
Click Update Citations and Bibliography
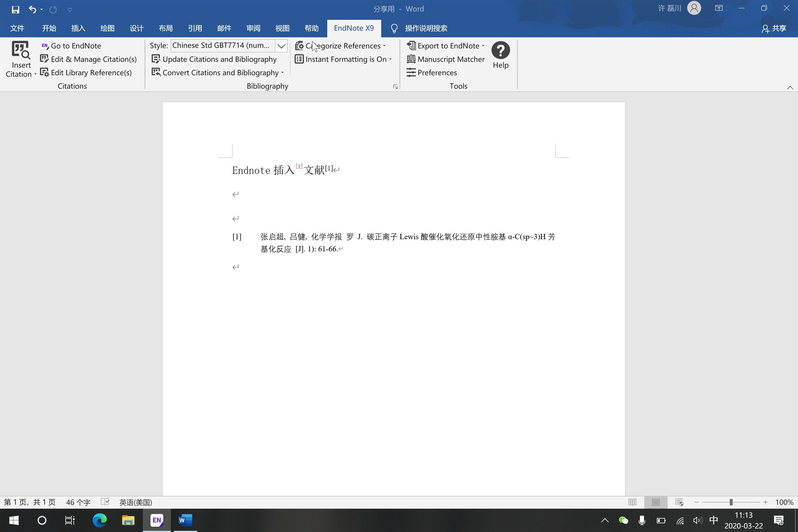pyautogui.click(x=214, y=60)
